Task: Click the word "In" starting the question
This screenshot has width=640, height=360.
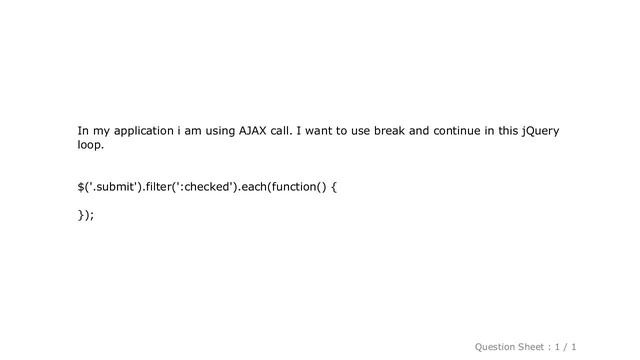Action: [83, 131]
